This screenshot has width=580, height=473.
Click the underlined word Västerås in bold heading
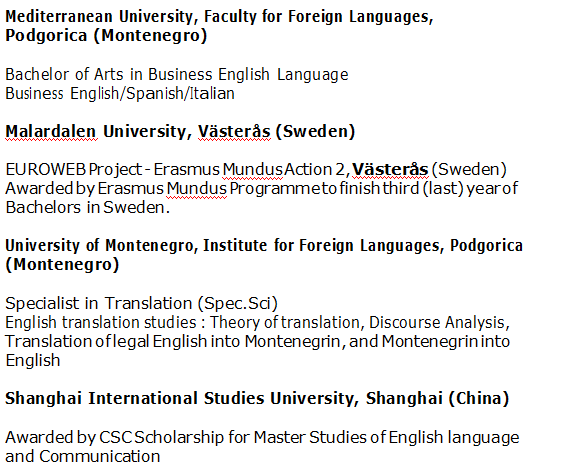234,131
